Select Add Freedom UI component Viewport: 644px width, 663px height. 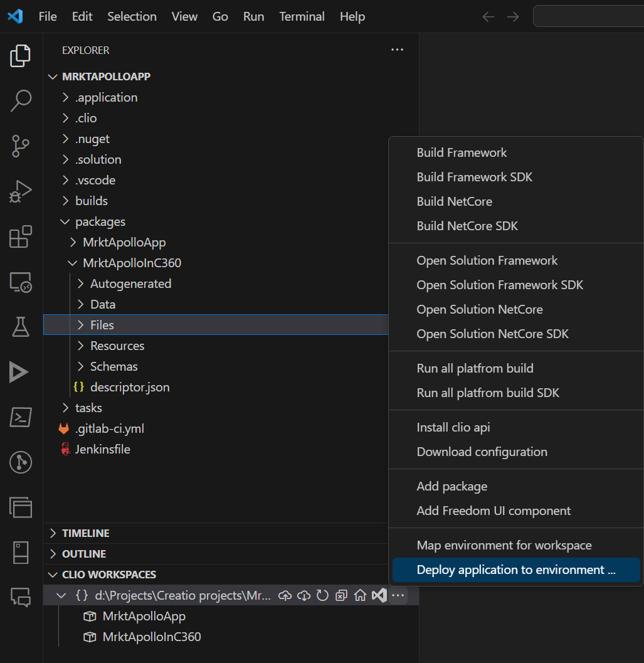tap(516, 511)
